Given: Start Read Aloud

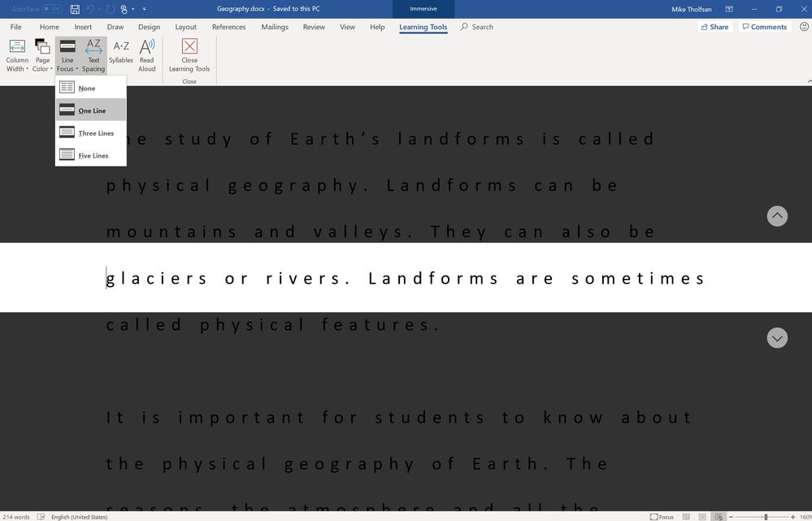Looking at the screenshot, I should pyautogui.click(x=146, y=55).
